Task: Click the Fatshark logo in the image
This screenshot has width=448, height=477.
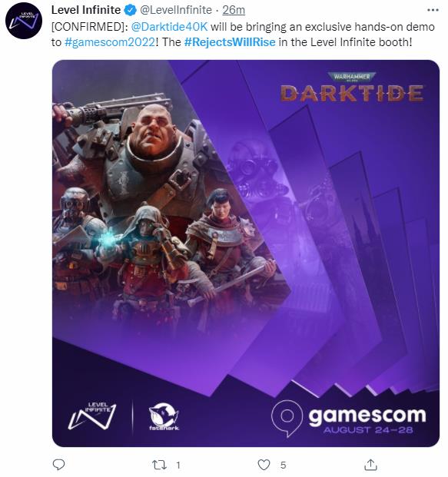Action: (x=164, y=417)
